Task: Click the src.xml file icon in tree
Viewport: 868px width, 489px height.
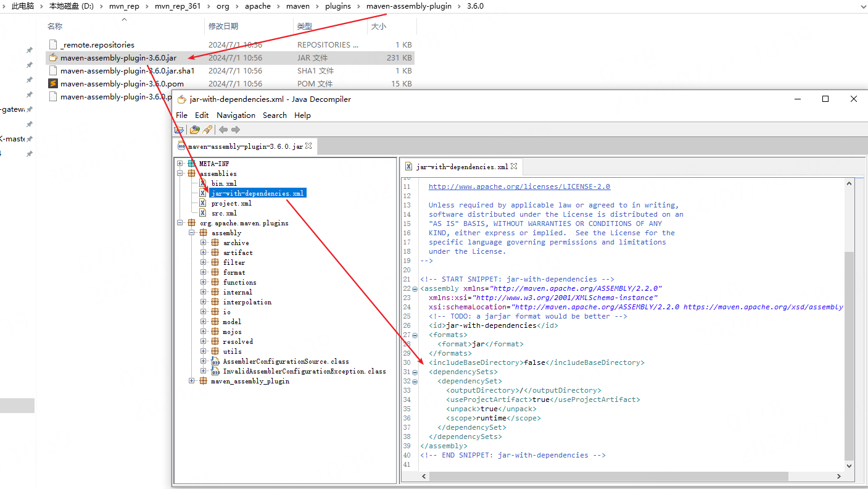Action: pyautogui.click(x=203, y=213)
